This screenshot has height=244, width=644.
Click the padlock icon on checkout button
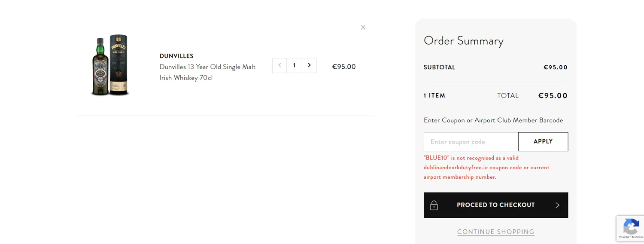pos(434,205)
